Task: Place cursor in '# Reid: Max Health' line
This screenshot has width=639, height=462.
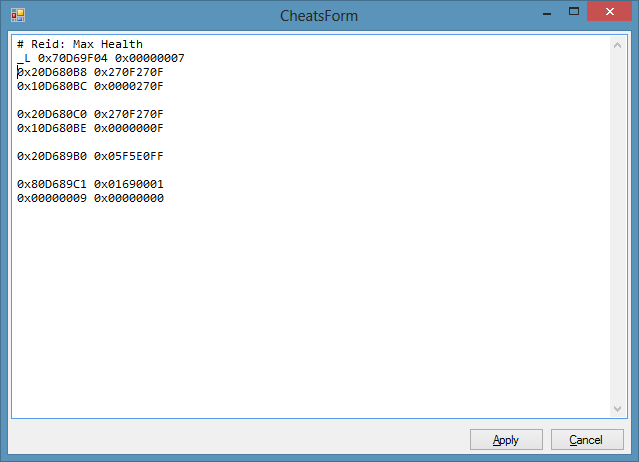Action: [80, 44]
